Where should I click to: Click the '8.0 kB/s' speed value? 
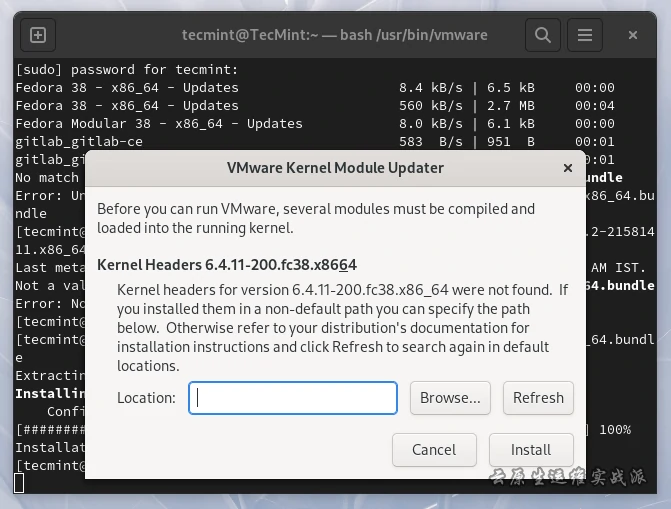[431, 124]
